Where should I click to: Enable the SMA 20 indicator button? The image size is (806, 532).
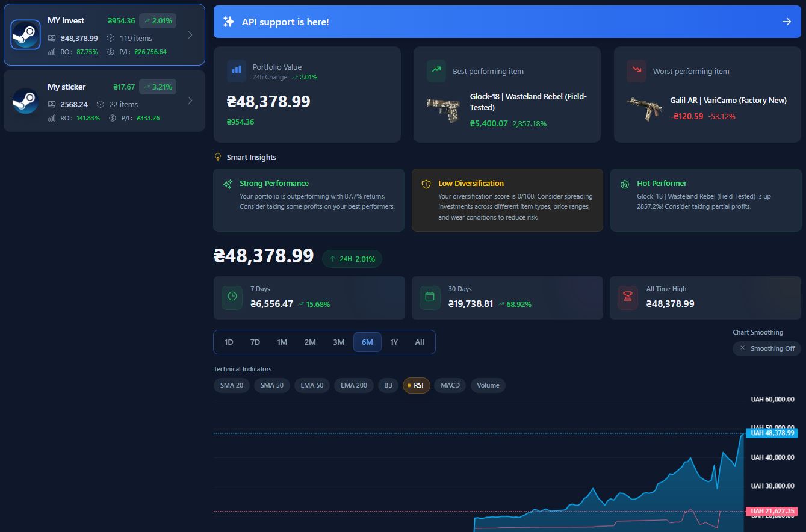pos(232,385)
